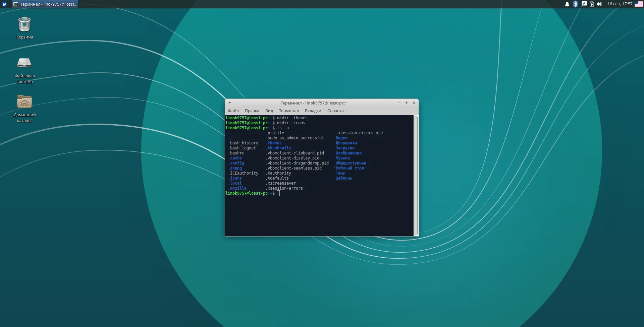The width and height of the screenshot is (644, 327).
Task: Open the Правка menu
Action: pyautogui.click(x=252, y=111)
